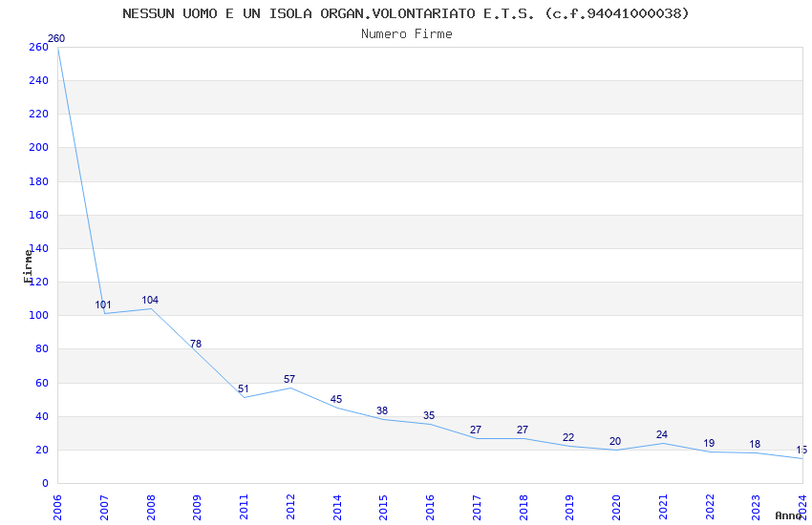Click the data point label 22 for 2019
This screenshot has width=812, height=525.
click(568, 437)
